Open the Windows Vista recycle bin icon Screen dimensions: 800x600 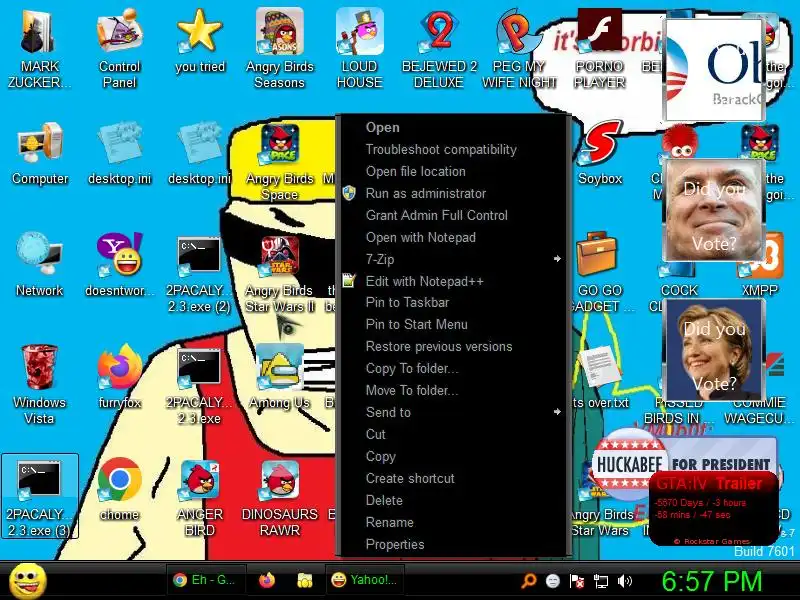point(39,385)
